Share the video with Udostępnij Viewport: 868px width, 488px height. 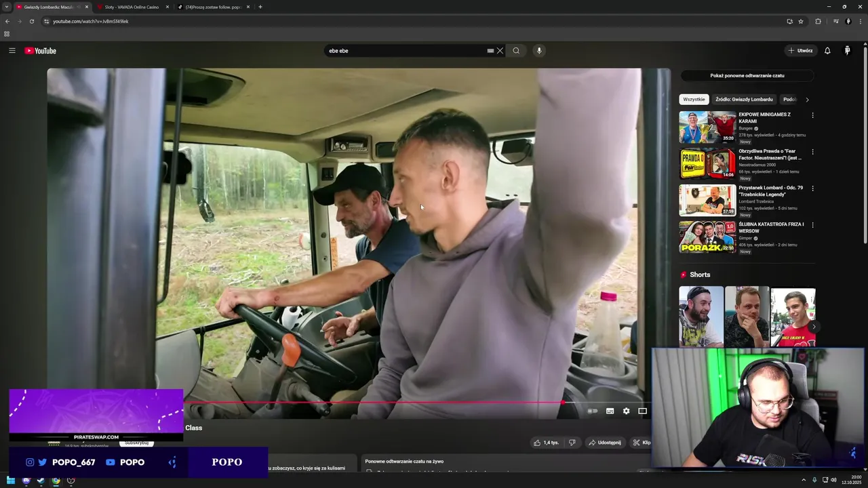(x=604, y=443)
